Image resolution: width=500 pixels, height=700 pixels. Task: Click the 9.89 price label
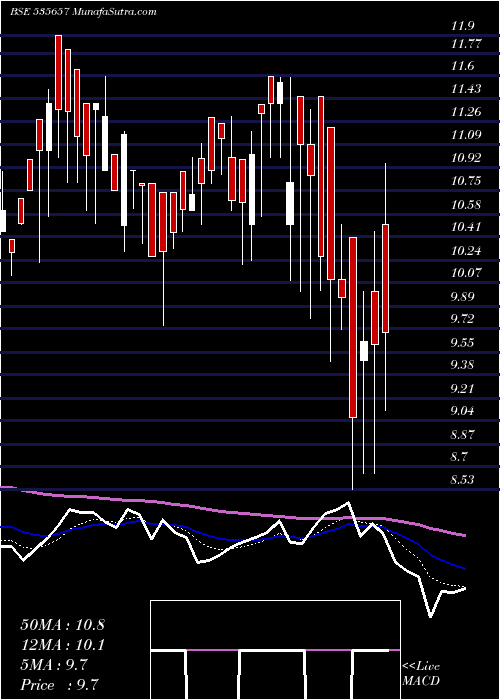pyautogui.click(x=464, y=297)
